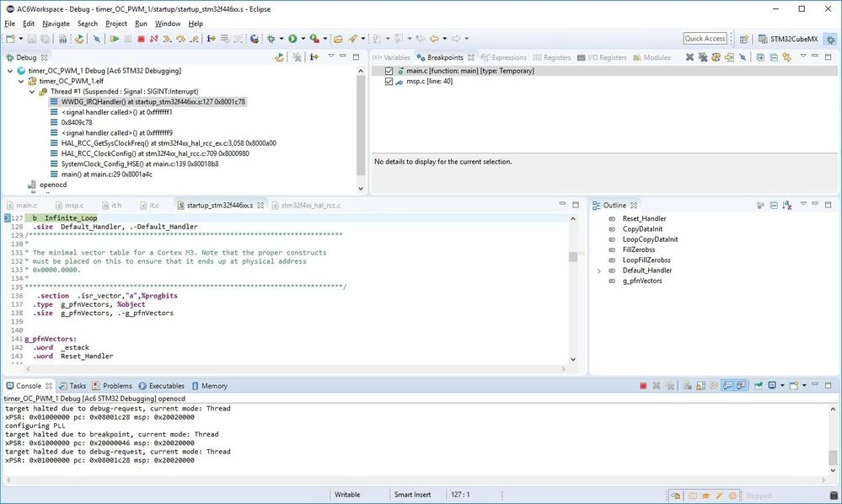Viewport: 842px width, 504px height.
Task: Click the green Run launch icon
Action: [x=292, y=39]
